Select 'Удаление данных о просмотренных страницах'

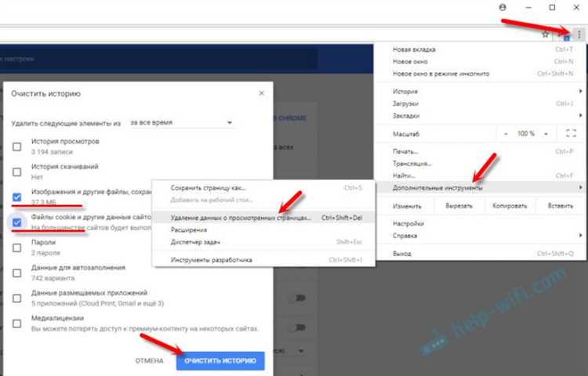point(230,217)
